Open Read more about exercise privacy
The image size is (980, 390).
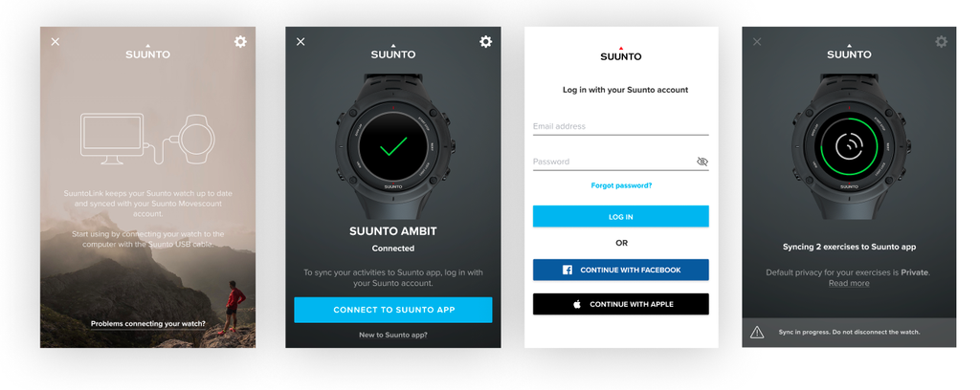click(x=849, y=283)
